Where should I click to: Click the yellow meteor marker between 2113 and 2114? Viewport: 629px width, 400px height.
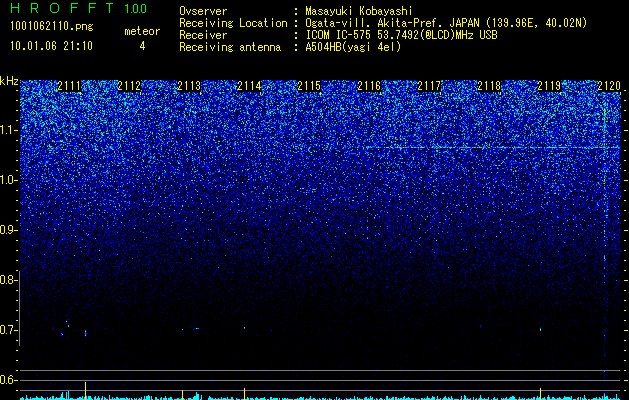[x=244, y=393]
